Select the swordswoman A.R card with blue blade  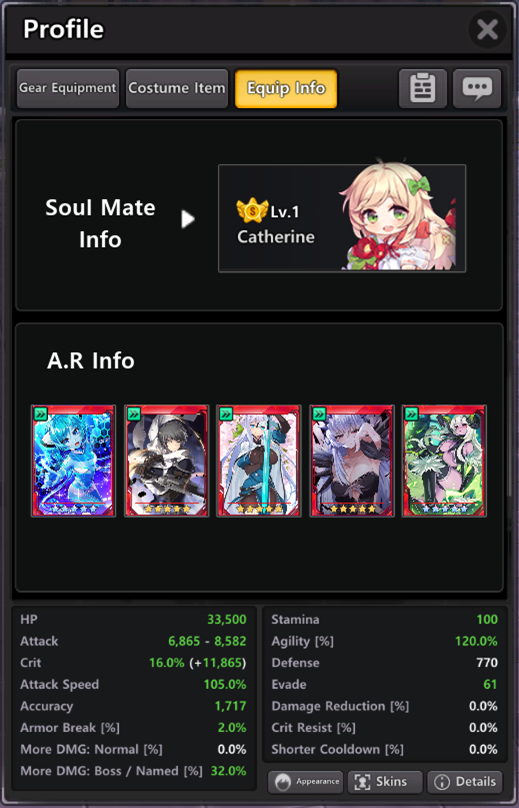(259, 461)
